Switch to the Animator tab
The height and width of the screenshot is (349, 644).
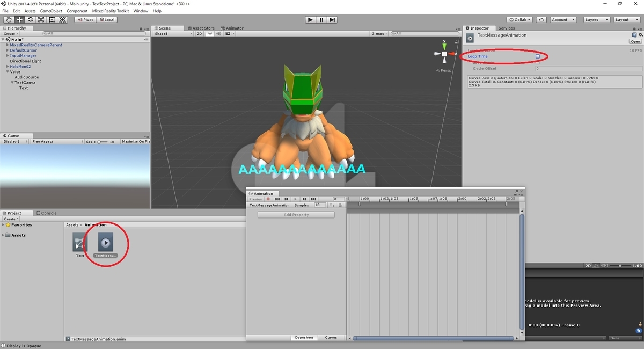[x=231, y=28]
